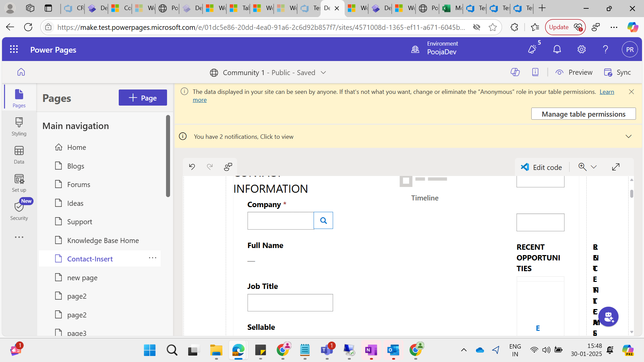Image resolution: width=644 pixels, height=362 pixels.
Task: Open the Copilot icon in command bar
Action: 515,72
